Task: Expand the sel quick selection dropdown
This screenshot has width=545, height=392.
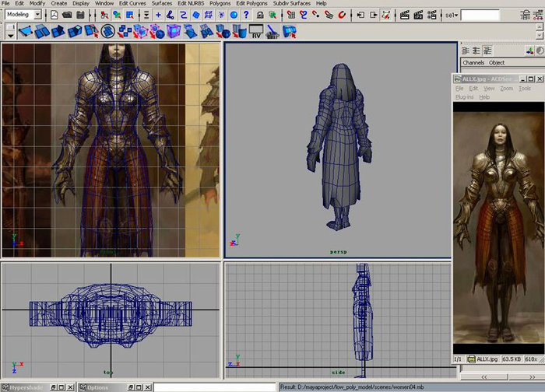Action: pos(451,15)
